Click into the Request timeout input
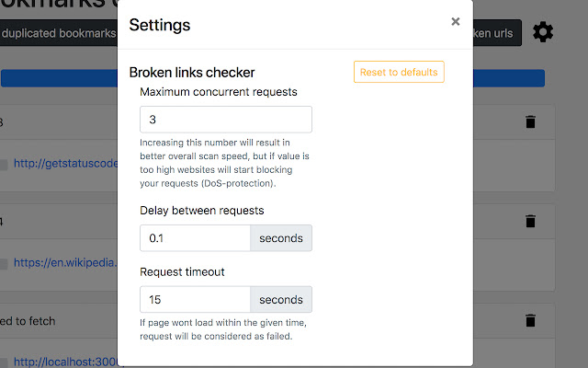Viewport: 588px width, 368px height. click(x=195, y=300)
